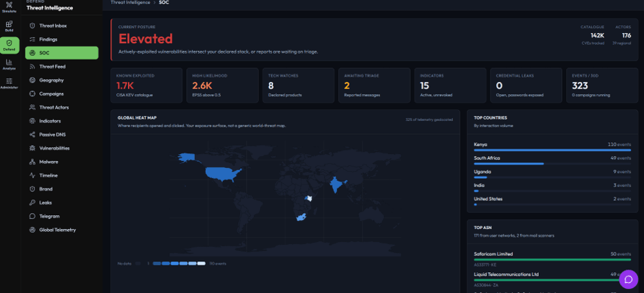
Task: Select the Defend shield icon
Action: [9, 43]
